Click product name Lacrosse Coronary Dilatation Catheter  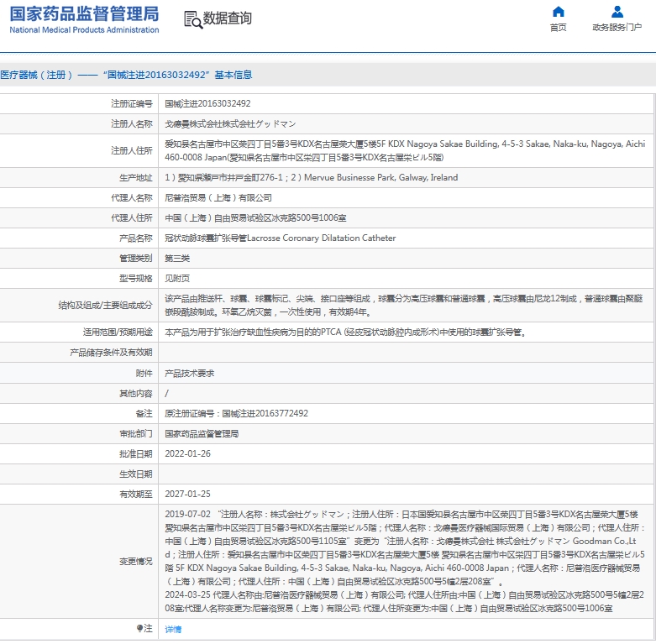point(281,238)
